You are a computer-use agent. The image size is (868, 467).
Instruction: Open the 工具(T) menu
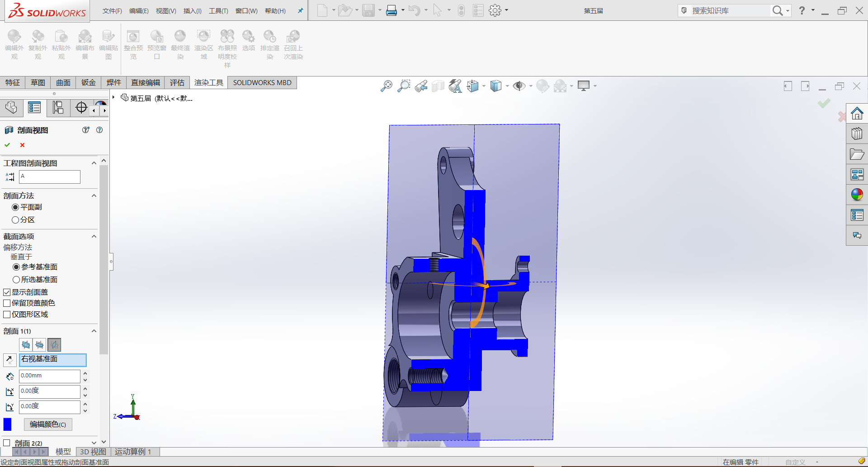pyautogui.click(x=218, y=11)
